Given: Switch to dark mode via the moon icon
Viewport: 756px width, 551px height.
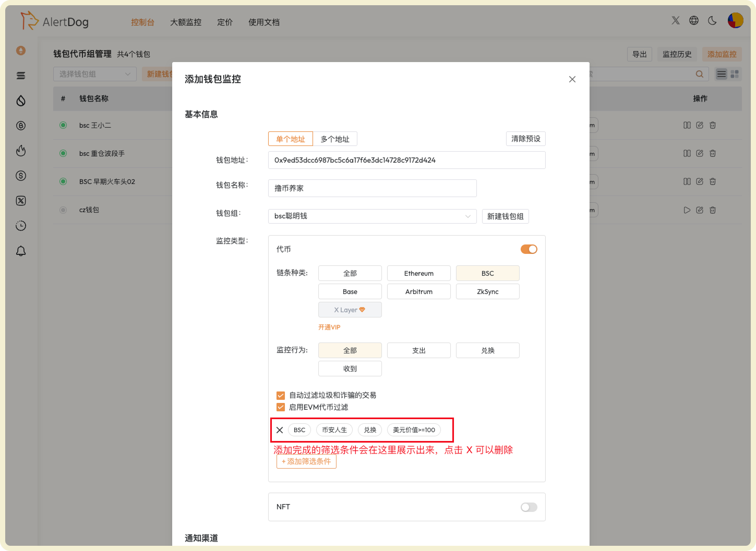Looking at the screenshot, I should (x=713, y=20).
